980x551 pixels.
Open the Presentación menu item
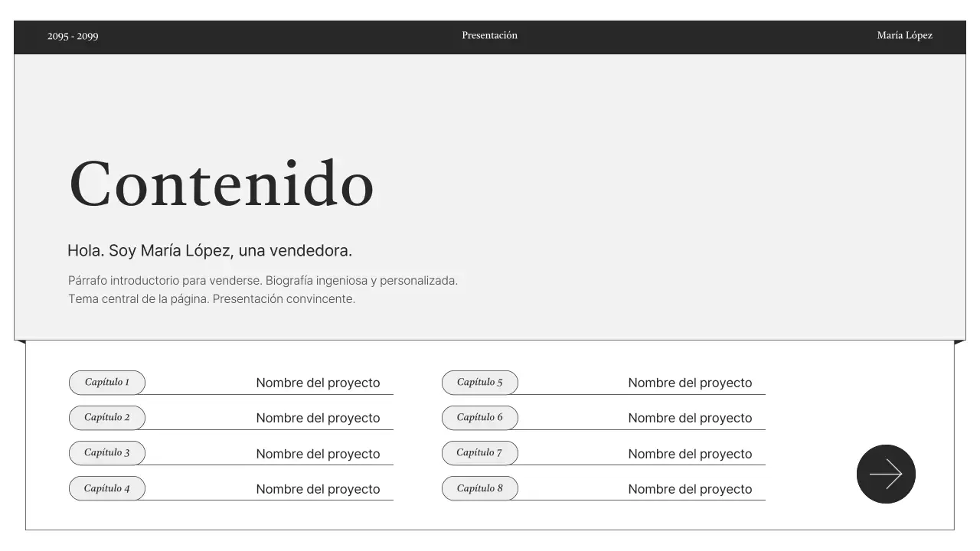click(489, 35)
